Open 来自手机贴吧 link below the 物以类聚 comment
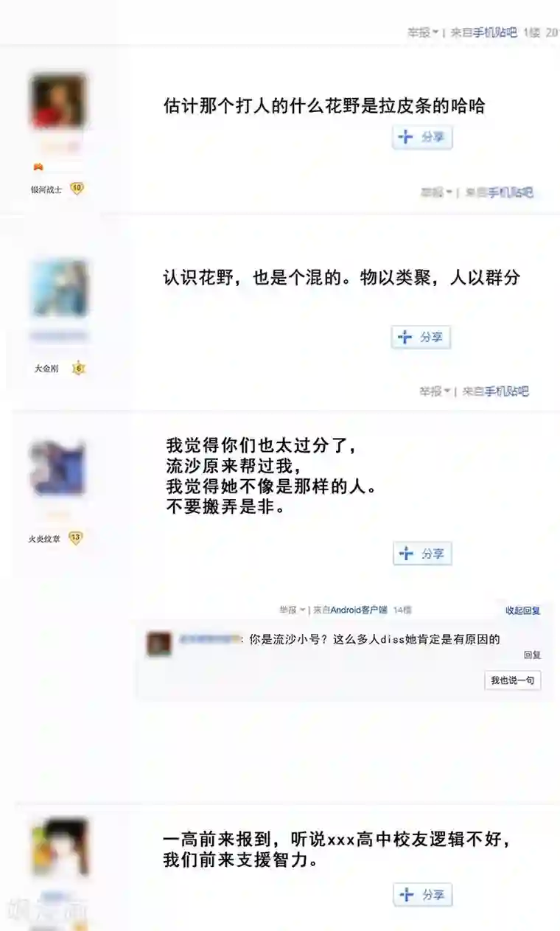This screenshot has height=931, width=560. pyautogui.click(x=496, y=391)
